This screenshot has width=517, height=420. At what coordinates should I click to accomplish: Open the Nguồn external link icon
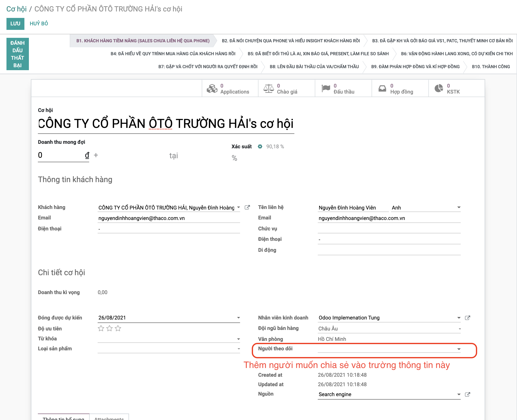(467, 394)
